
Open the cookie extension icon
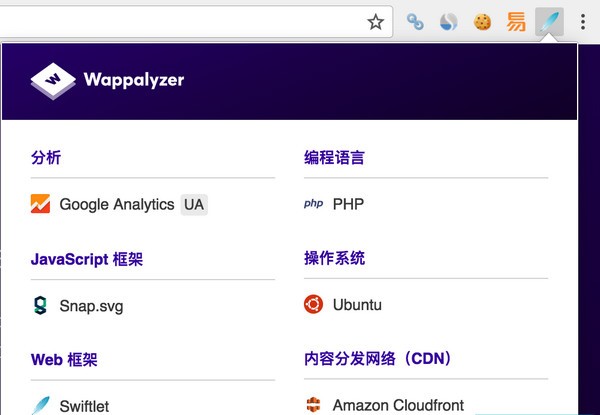point(482,22)
